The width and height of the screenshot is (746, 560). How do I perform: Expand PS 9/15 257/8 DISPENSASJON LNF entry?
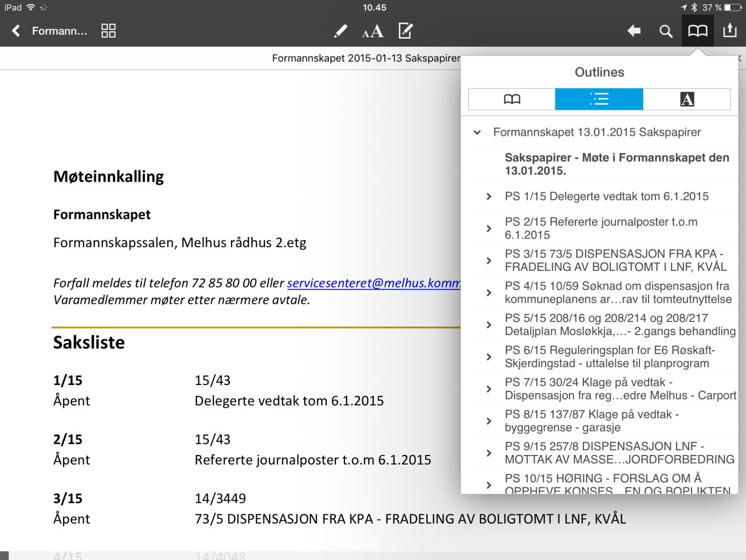pyautogui.click(x=489, y=453)
